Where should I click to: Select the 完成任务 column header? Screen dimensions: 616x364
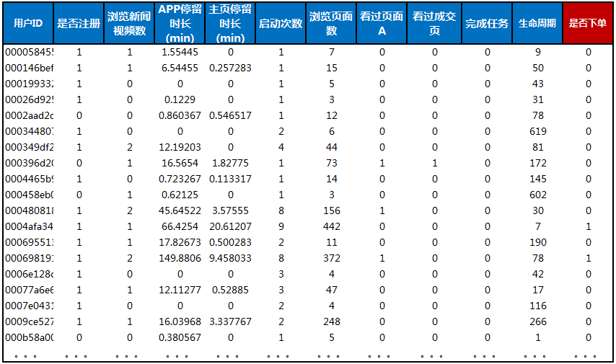click(487, 23)
